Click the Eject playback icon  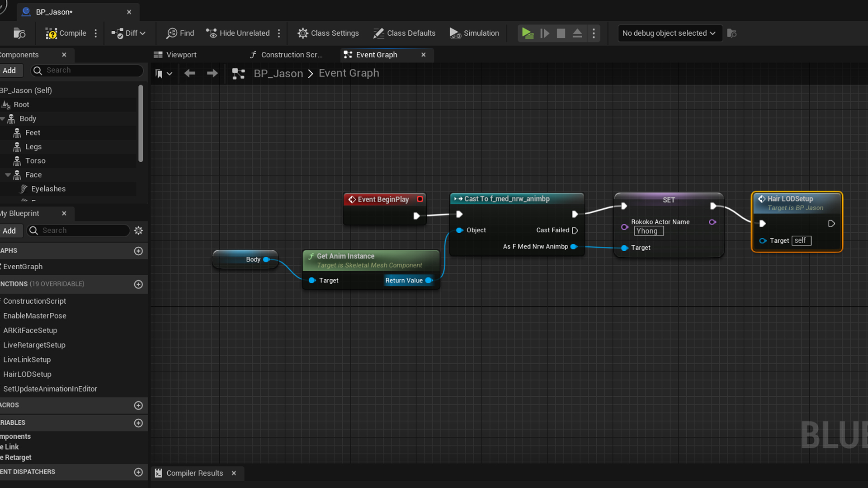577,33
